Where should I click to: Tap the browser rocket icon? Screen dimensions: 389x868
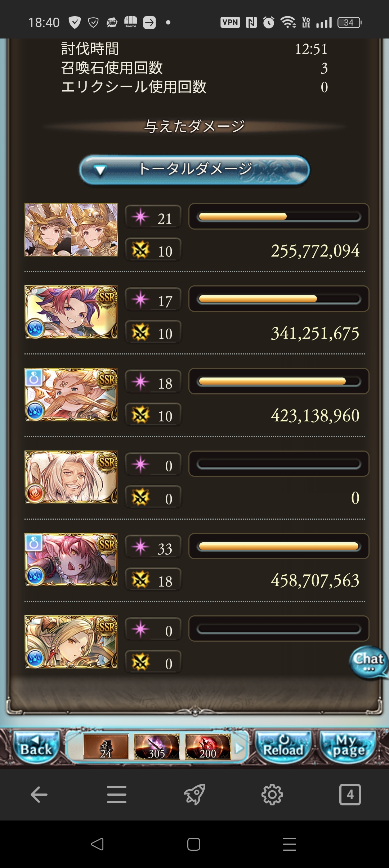pos(194,794)
